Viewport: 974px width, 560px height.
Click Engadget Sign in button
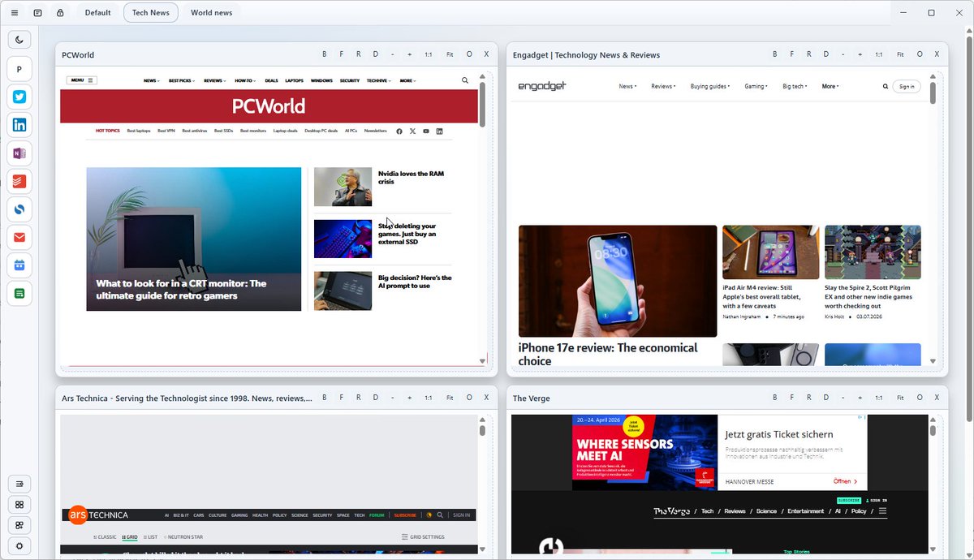pos(907,86)
